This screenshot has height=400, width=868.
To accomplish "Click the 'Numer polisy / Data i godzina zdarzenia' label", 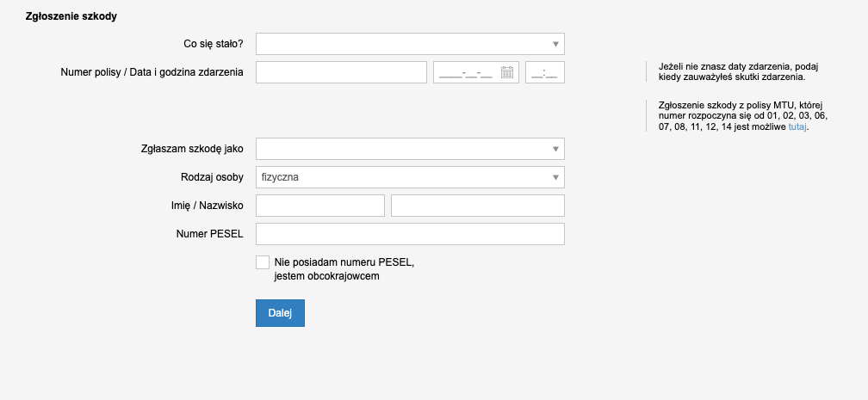I will point(152,72).
